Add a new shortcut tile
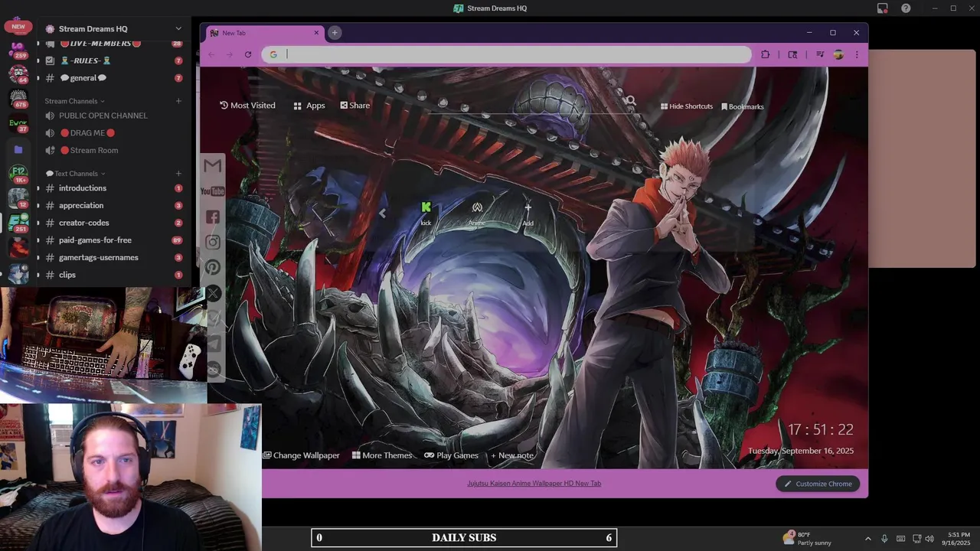980x551 pixels. coord(528,214)
